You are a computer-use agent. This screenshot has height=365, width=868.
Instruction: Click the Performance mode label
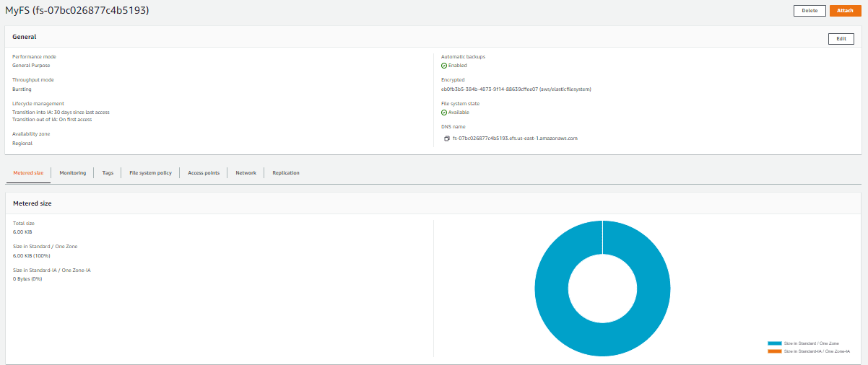(x=34, y=56)
